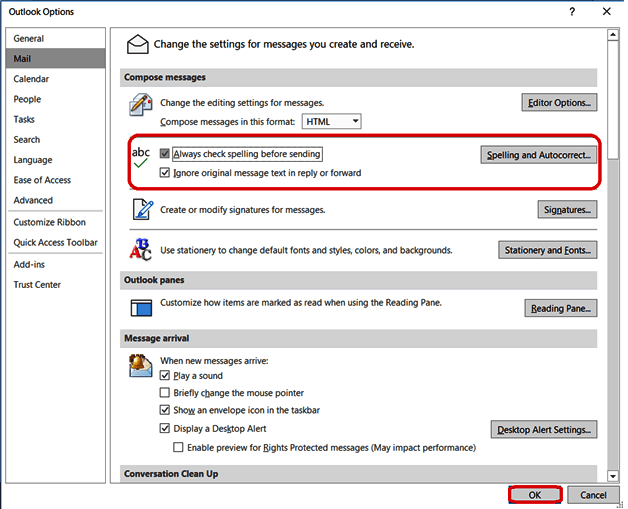Open Quick Access Toolbar settings

(x=56, y=242)
